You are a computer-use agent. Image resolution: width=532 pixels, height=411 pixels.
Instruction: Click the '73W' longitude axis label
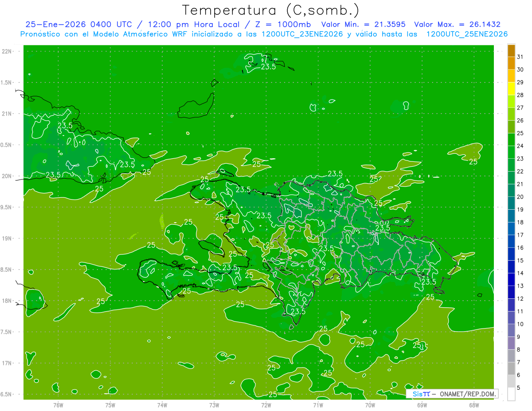(214, 405)
